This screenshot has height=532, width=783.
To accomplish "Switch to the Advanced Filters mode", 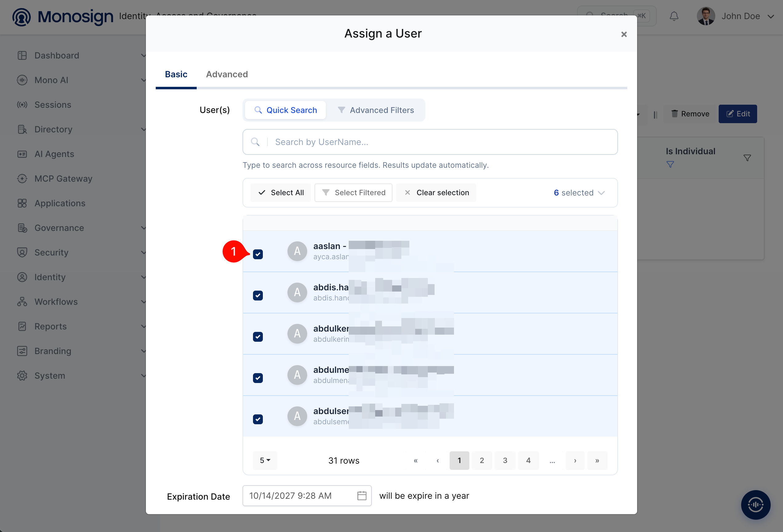I will tap(376, 110).
